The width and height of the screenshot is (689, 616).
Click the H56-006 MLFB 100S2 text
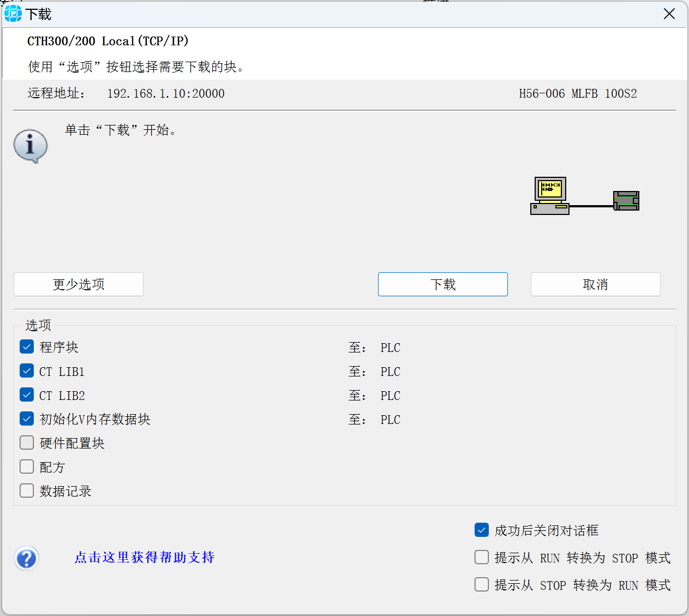(578, 94)
